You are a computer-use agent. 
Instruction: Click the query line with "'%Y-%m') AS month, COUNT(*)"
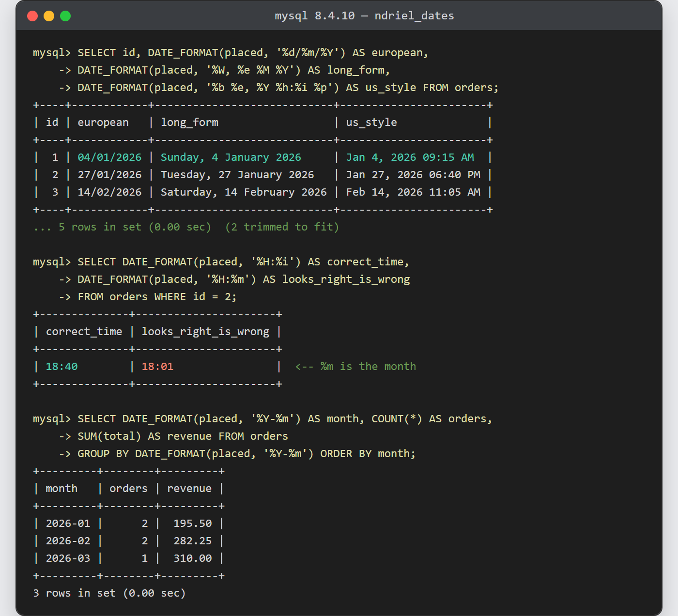pyautogui.click(x=262, y=419)
